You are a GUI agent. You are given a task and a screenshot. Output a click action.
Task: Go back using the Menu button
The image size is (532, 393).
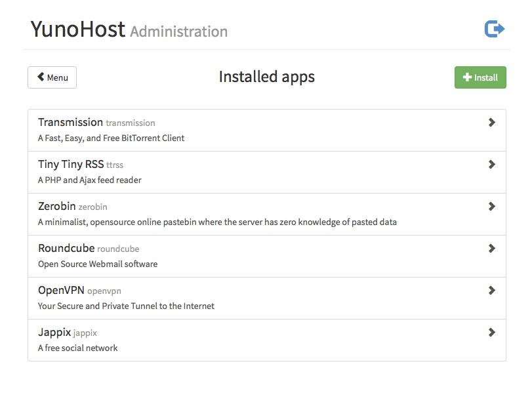[52, 77]
